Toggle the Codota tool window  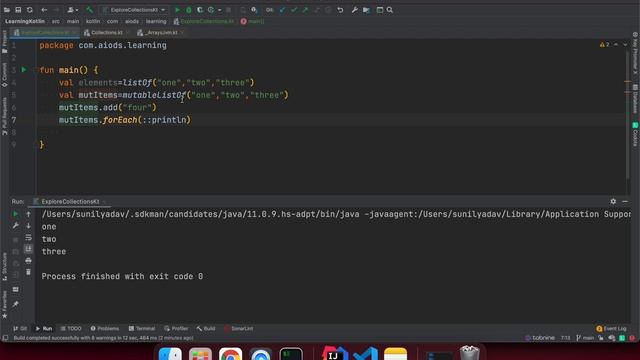point(635,133)
